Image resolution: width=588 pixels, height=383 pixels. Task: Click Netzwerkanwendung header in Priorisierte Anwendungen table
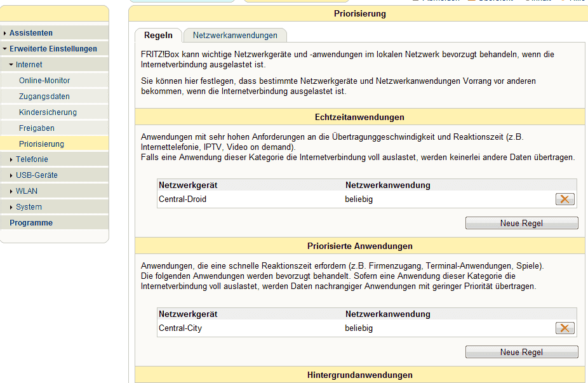point(388,314)
